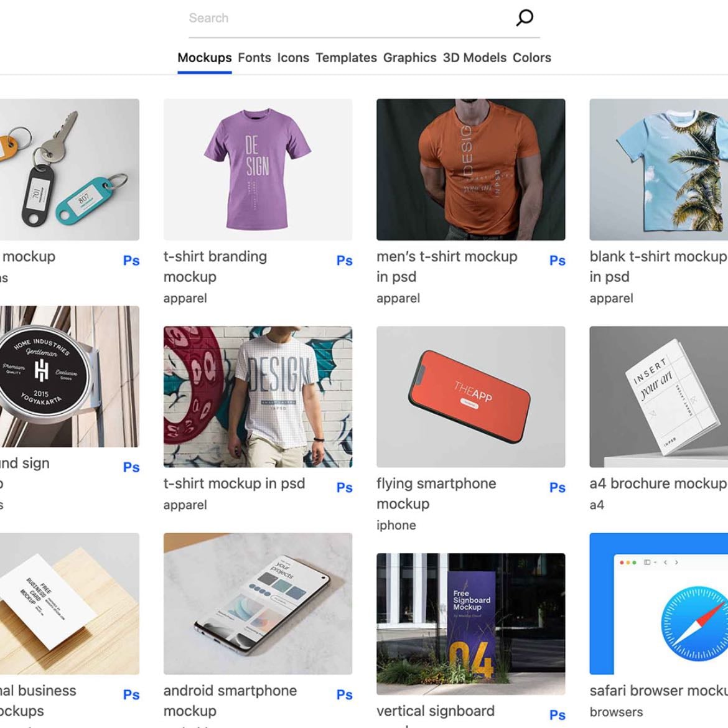Open the business card mockup thumbnail
Image resolution: width=728 pixels, height=728 pixels.
pos(70,604)
